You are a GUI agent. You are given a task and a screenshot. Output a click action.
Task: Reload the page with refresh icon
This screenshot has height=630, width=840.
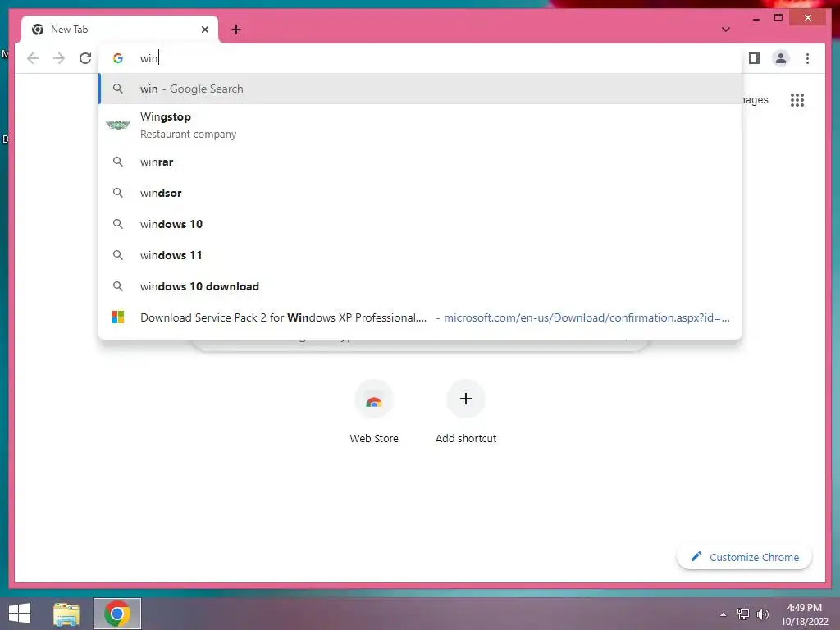tap(85, 58)
